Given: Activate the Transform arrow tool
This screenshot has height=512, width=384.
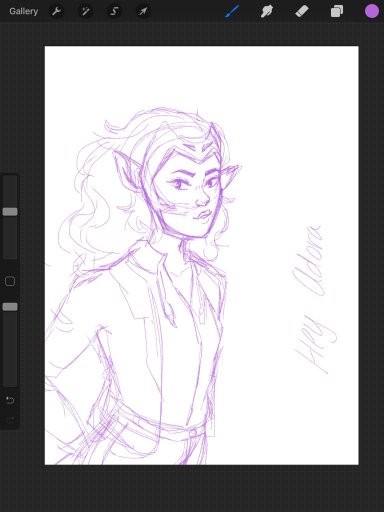Looking at the screenshot, I should click(x=143, y=11).
